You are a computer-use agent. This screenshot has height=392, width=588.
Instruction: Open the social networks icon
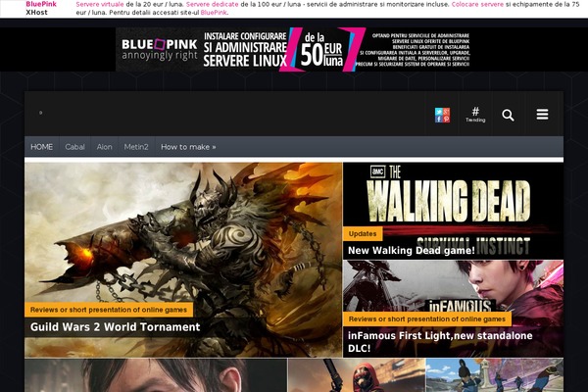(442, 116)
